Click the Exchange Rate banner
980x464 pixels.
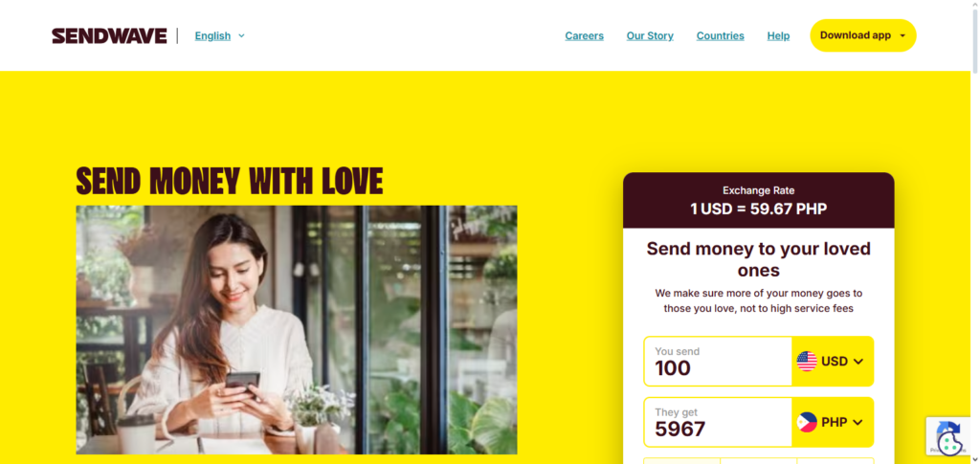(x=759, y=201)
